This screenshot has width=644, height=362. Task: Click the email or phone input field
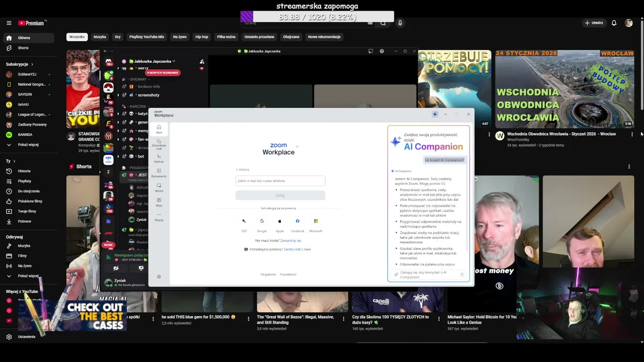tap(280, 181)
